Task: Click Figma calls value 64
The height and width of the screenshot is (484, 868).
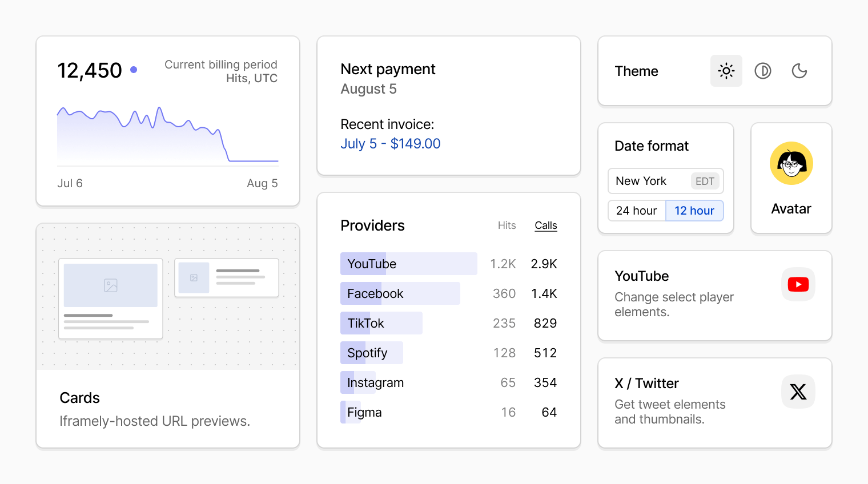Action: [549, 412]
